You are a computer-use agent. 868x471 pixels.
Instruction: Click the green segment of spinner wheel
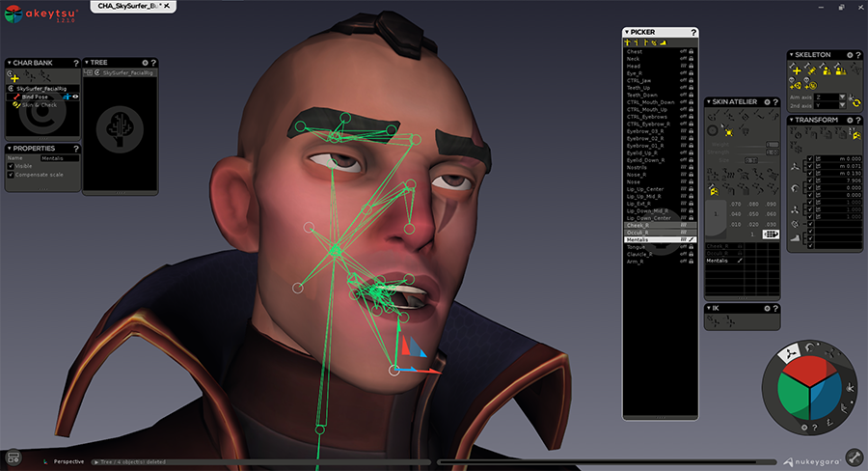(792, 395)
